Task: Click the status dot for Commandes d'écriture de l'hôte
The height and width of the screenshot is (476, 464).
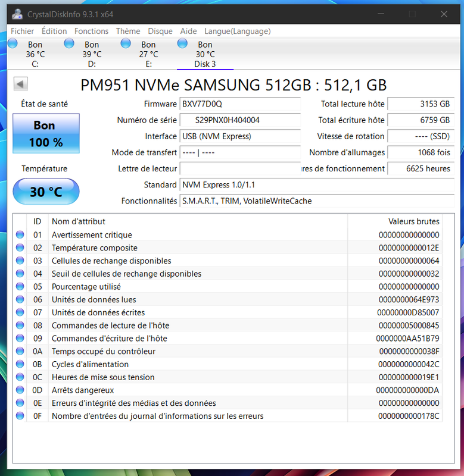Action: coord(20,338)
